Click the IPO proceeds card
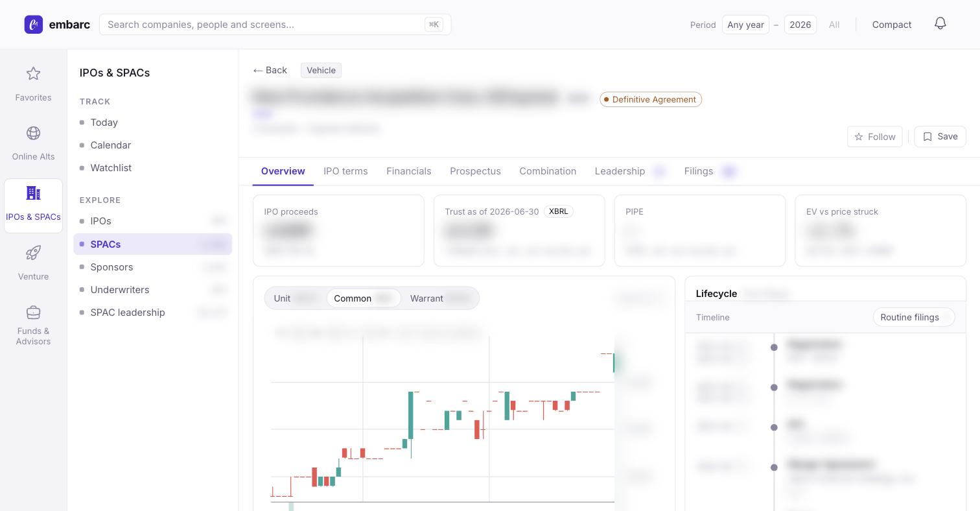The height and width of the screenshot is (511, 980). (338, 230)
